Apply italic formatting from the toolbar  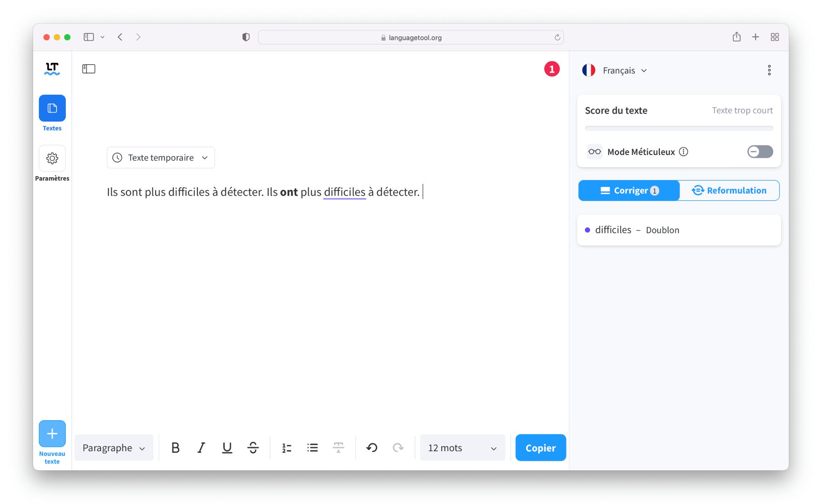click(201, 448)
